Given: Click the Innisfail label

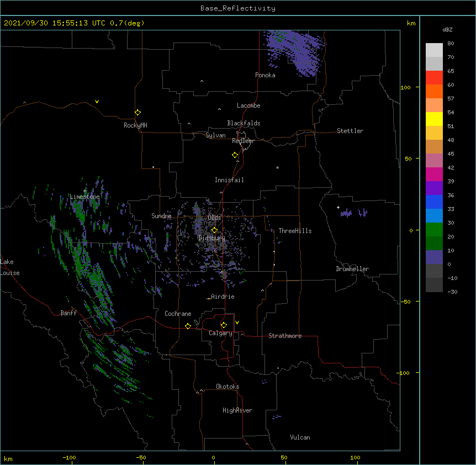Looking at the screenshot, I should 229,180.
